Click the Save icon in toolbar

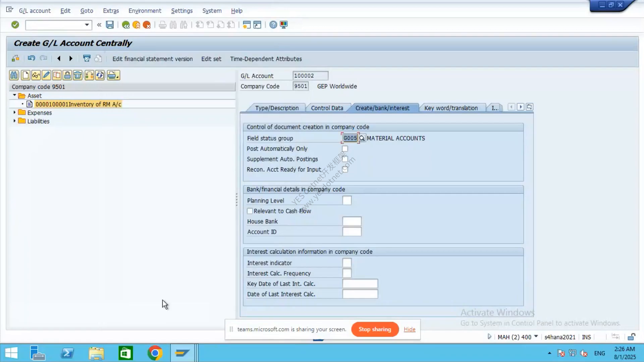coord(110,25)
